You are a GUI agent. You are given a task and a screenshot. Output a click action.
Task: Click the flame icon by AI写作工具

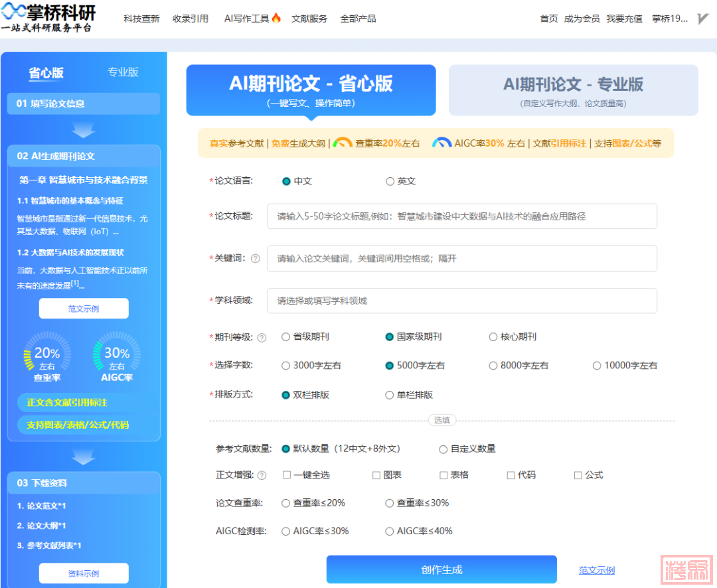tap(276, 18)
